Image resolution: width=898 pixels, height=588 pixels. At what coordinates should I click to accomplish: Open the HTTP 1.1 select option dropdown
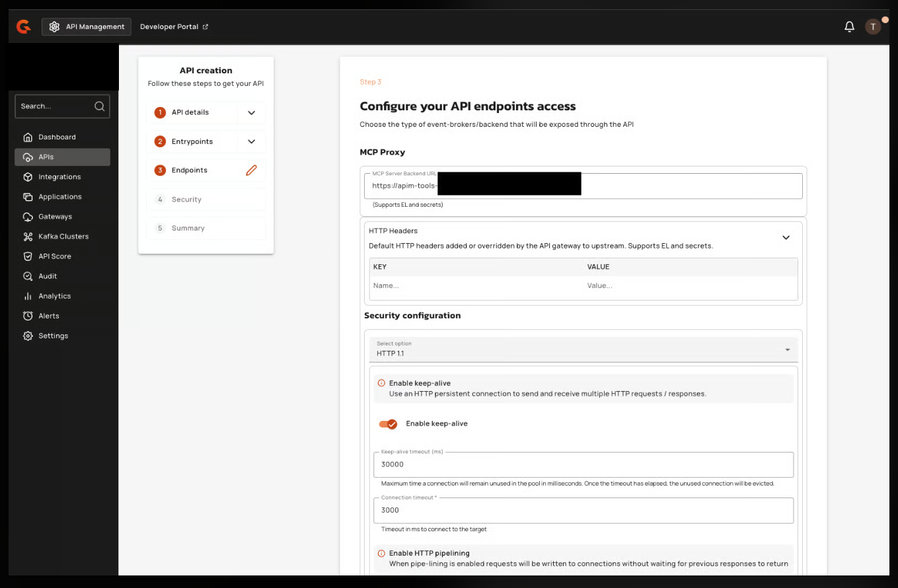(583, 349)
